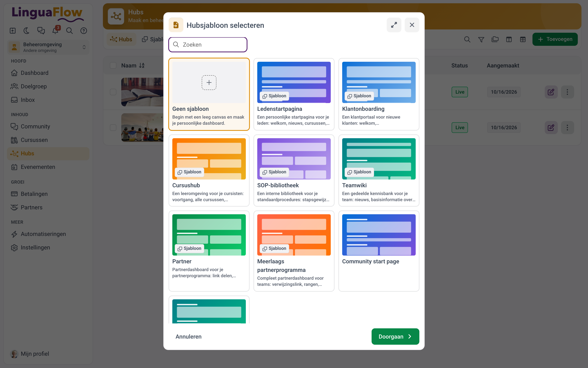This screenshot has height=368, width=588.
Task: Switch to table grid view icon
Action: tap(523, 39)
